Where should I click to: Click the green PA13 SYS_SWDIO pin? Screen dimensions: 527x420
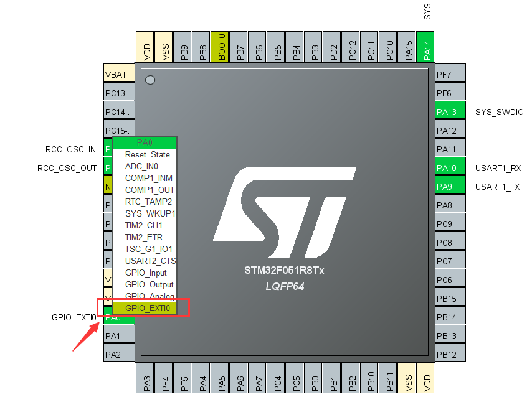click(450, 111)
